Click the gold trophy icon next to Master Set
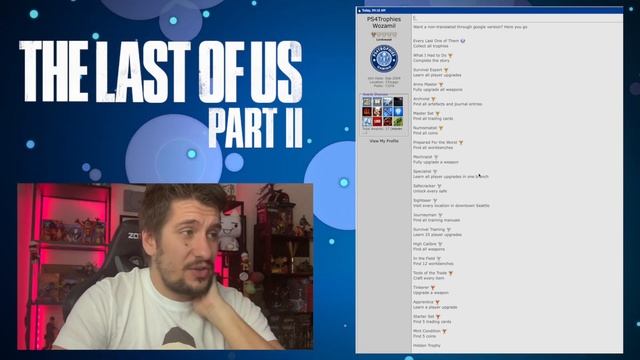Image resolution: width=640 pixels, height=360 pixels. coord(438,113)
